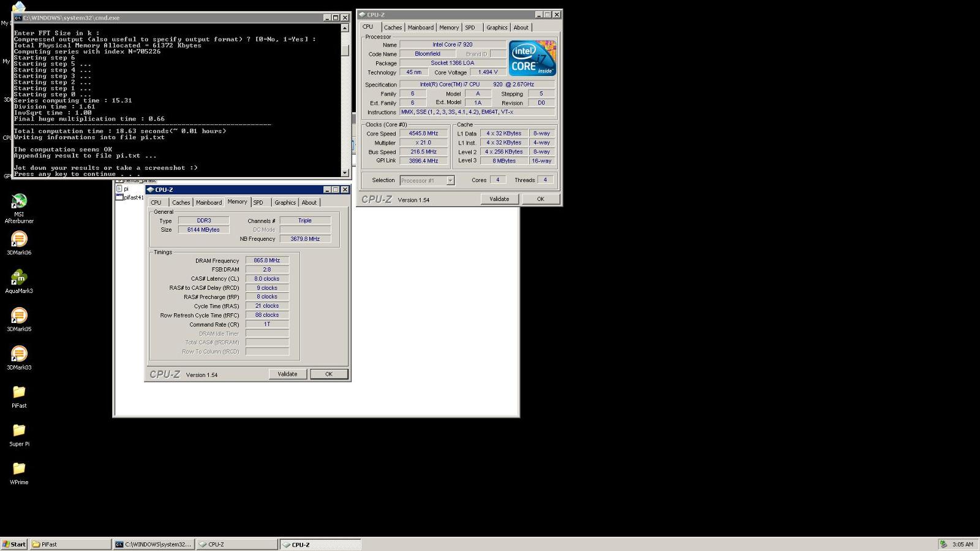This screenshot has height=551, width=980.
Task: Click Validate in CPU-Z CPU window
Action: [499, 199]
